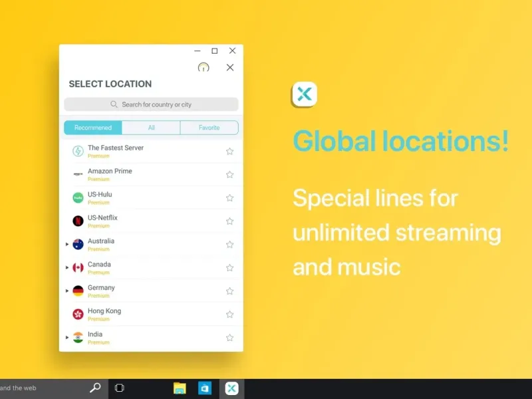Select the Germany location
The height and width of the screenshot is (399, 532).
pyautogui.click(x=152, y=291)
